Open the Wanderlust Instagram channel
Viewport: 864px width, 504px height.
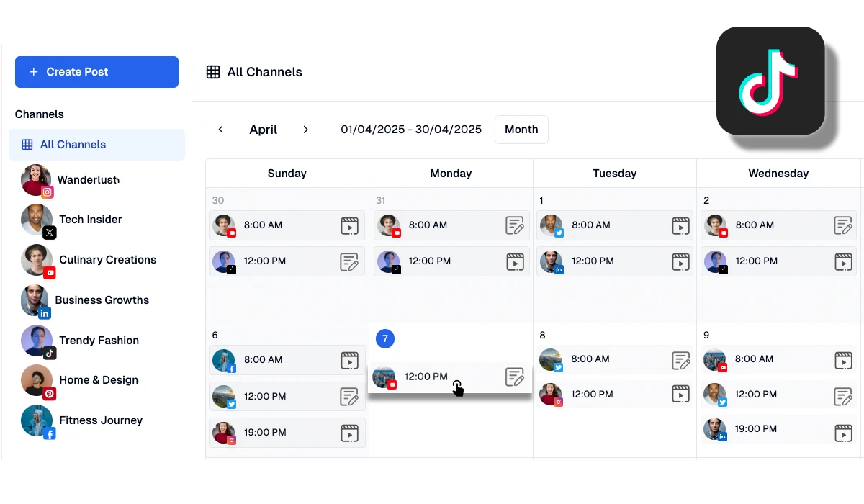72,180
